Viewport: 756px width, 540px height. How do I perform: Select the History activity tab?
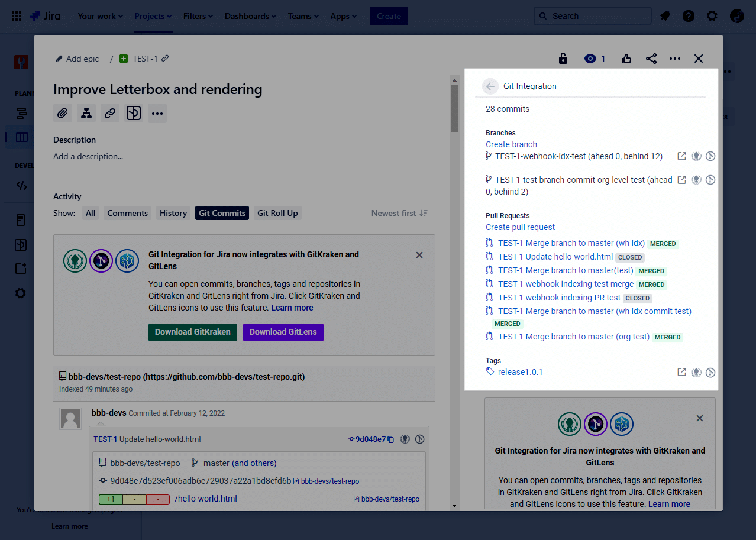[173, 213]
